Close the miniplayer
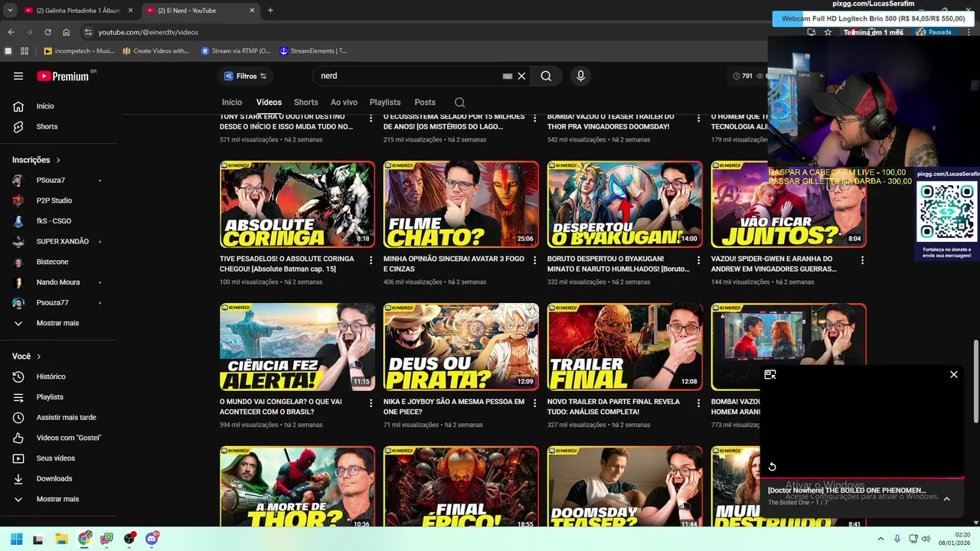Viewport: 980px width, 551px height. [954, 374]
